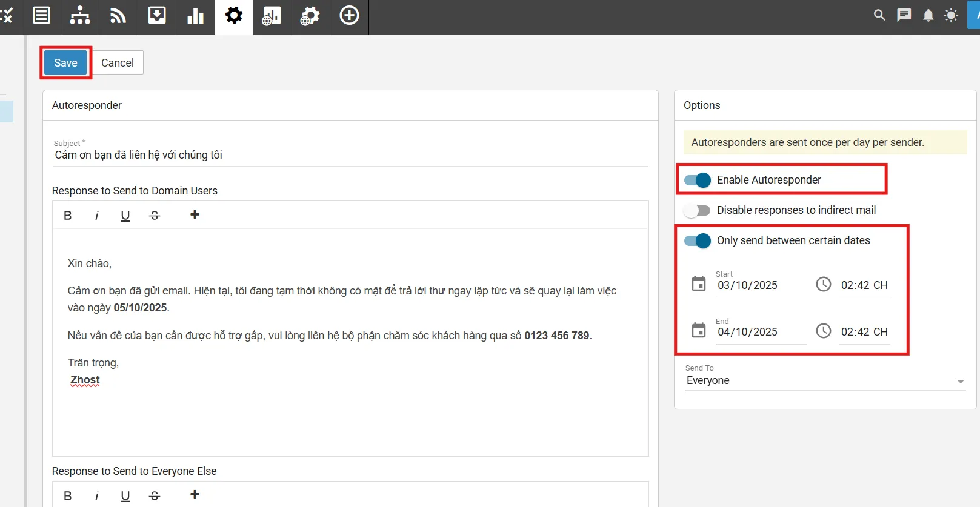Viewport: 980px width, 507px height.
Task: Enable Disable responses to indirect mail
Action: (697, 210)
